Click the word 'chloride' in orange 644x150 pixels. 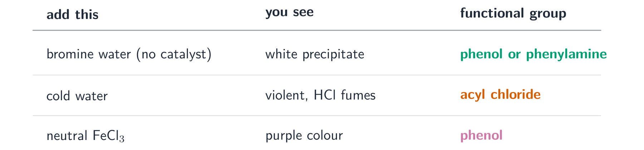click(516, 95)
